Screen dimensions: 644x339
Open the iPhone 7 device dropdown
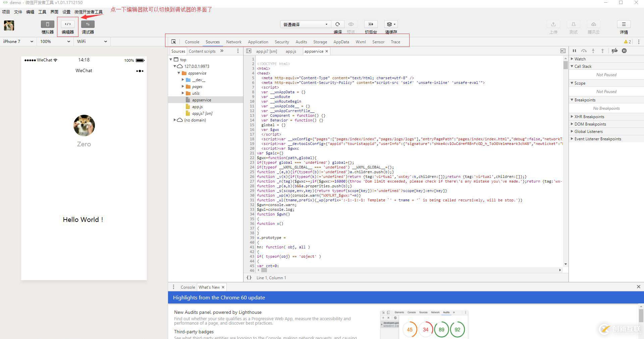click(x=18, y=42)
